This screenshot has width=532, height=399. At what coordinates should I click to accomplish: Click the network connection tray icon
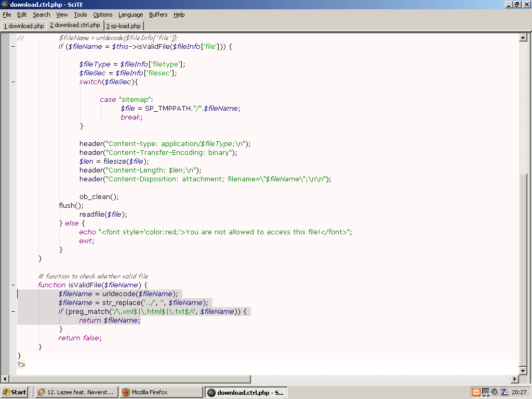tap(486, 392)
